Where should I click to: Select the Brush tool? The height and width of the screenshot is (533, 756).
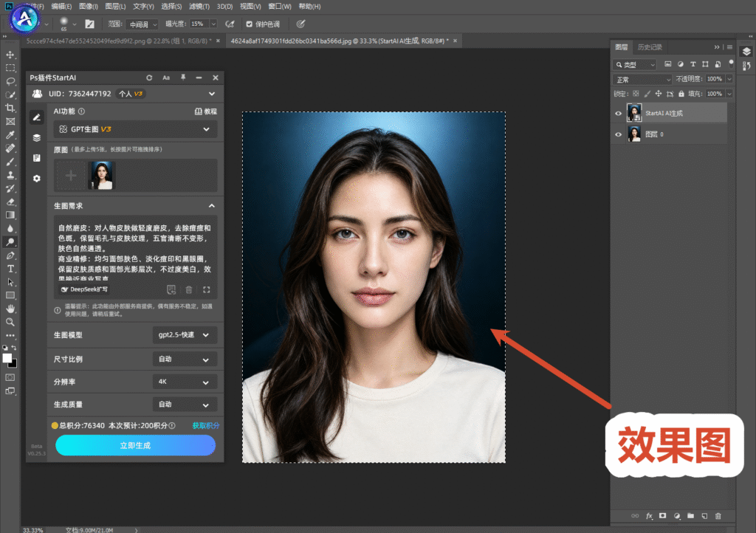(10, 162)
